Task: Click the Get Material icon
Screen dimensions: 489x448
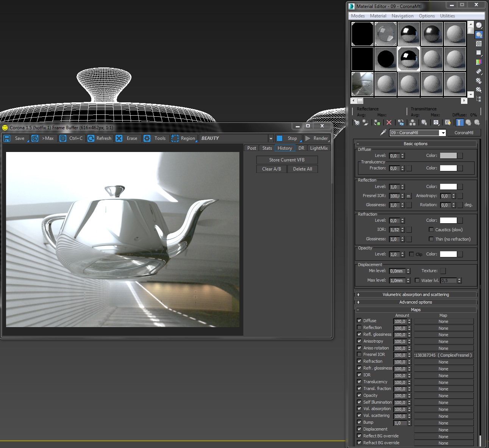Action: click(356, 122)
